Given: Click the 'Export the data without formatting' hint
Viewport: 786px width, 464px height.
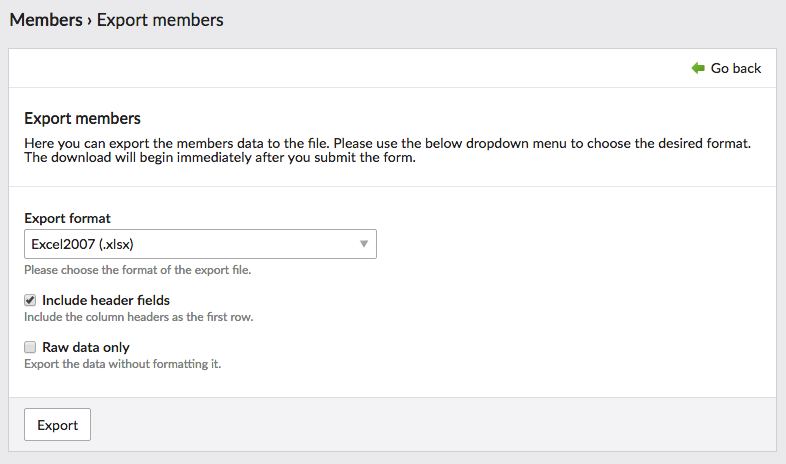Looking at the screenshot, I should click(122, 364).
